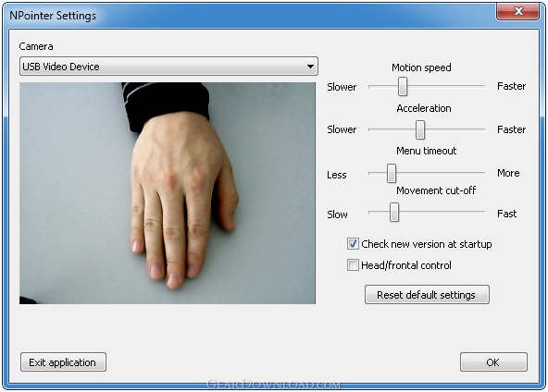The width and height of the screenshot is (548, 392).
Task: Click the Movement cut-off label
Action: click(436, 190)
